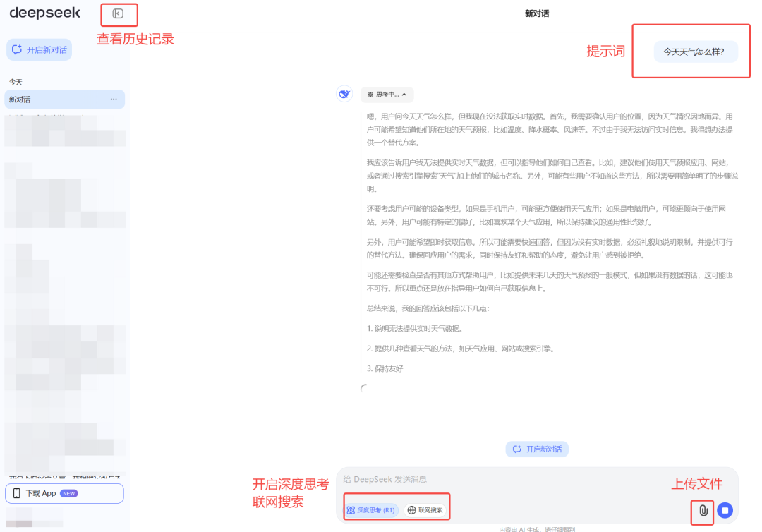Click the line starting 总结来说

coord(428,308)
